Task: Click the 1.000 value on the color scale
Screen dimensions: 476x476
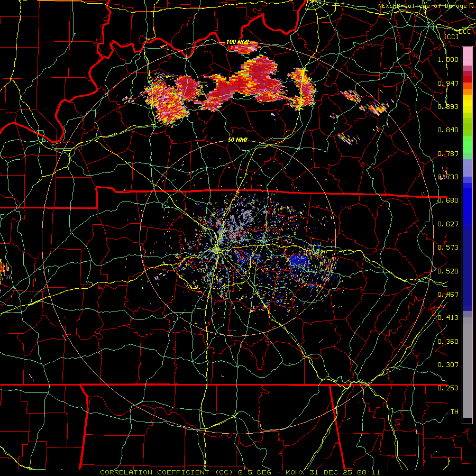Action: click(x=448, y=59)
